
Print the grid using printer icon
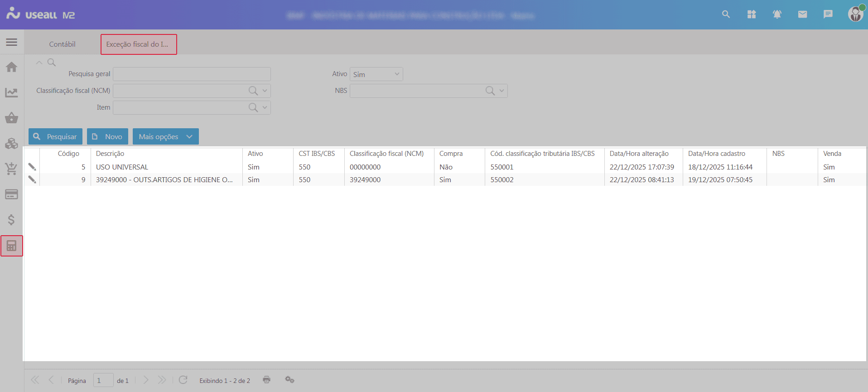266,380
